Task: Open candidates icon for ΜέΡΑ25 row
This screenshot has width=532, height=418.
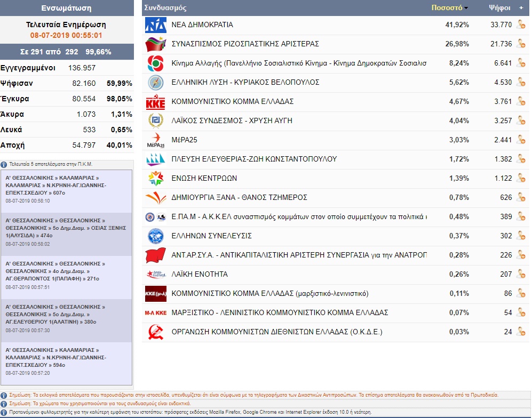Action: (x=521, y=140)
